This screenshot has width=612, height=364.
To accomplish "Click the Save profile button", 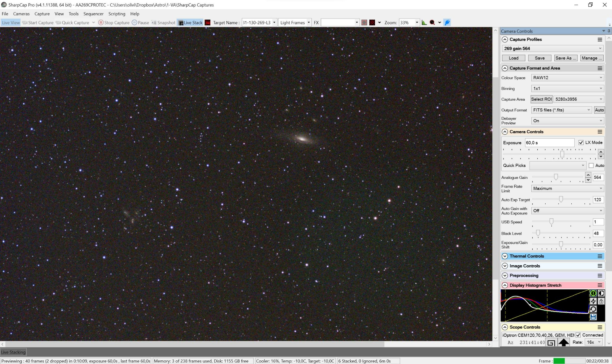I will [540, 58].
